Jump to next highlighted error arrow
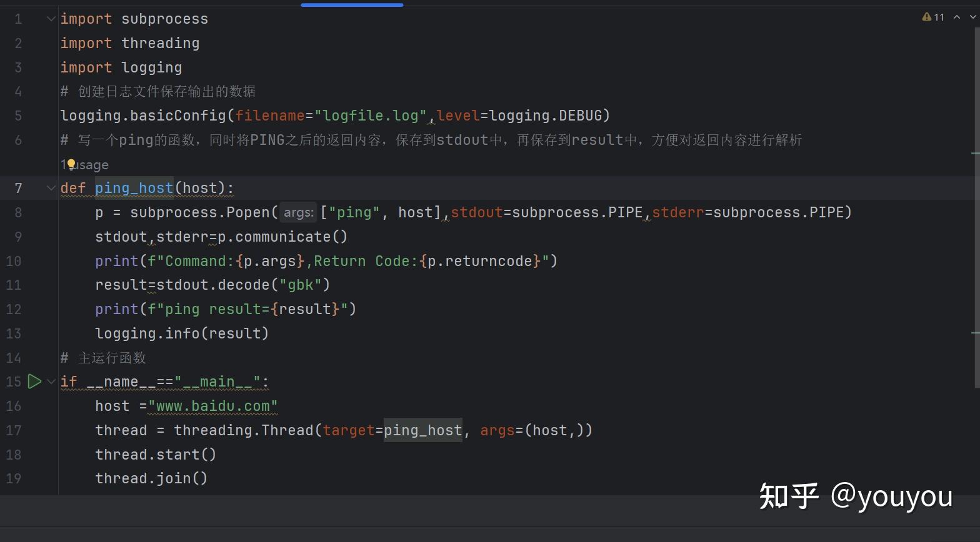 972,17
